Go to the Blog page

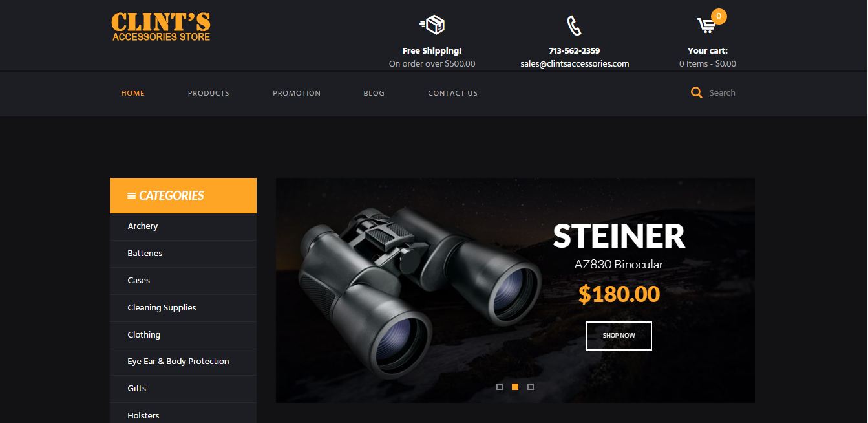tap(374, 93)
